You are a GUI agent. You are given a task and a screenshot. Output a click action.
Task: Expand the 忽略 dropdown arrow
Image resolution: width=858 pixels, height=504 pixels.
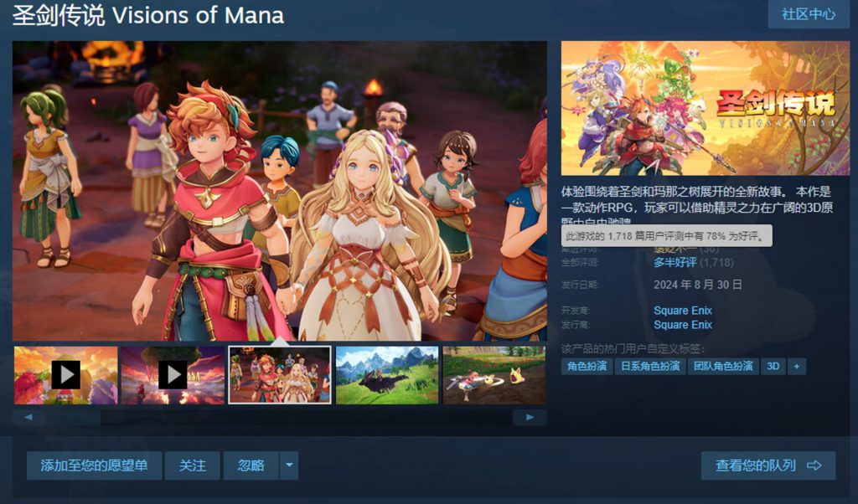tap(289, 465)
